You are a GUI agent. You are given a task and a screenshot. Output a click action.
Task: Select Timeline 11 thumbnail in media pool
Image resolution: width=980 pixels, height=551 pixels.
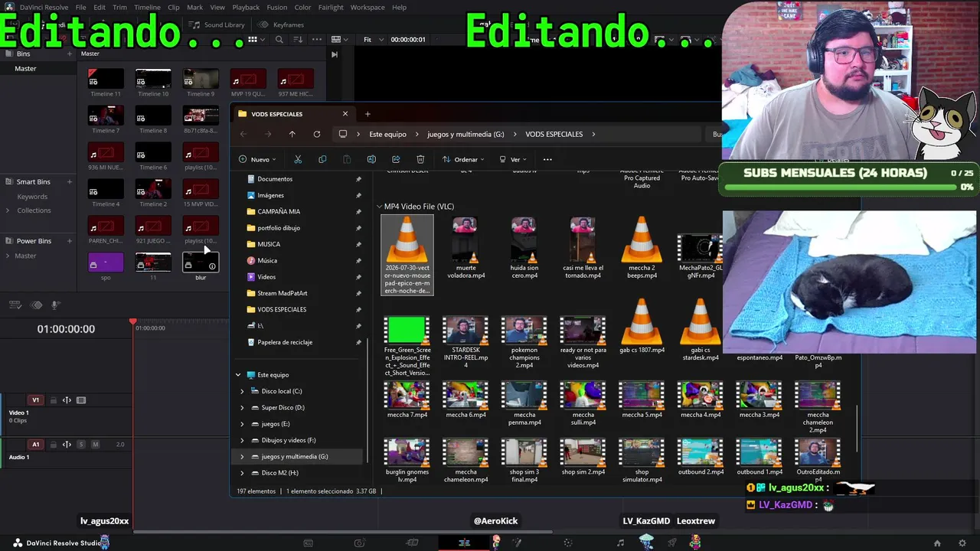pyautogui.click(x=106, y=78)
